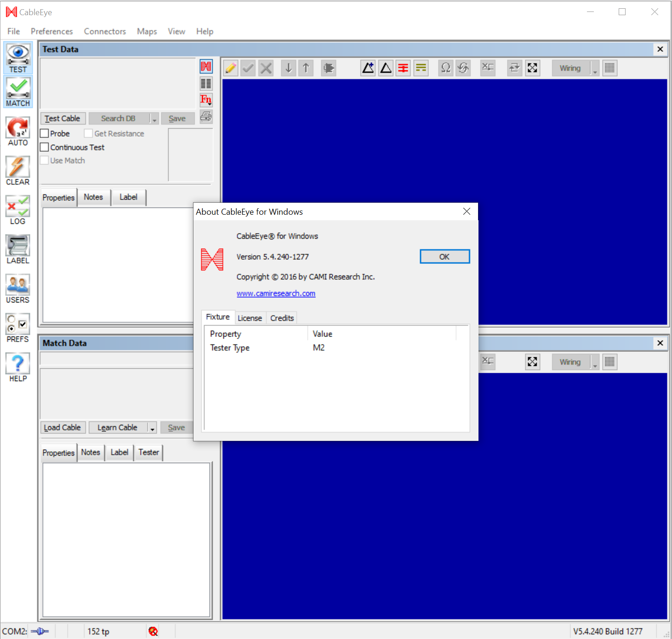
Task: Switch to the Credits tab in About dialog
Action: 282,318
